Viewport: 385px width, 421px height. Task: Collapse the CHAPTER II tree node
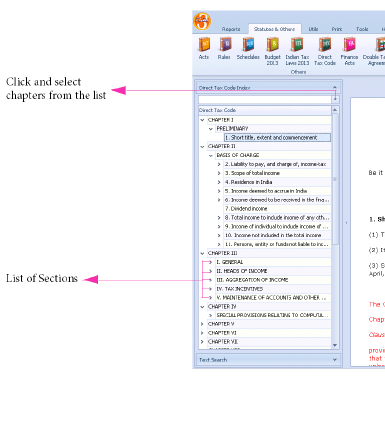click(x=202, y=146)
